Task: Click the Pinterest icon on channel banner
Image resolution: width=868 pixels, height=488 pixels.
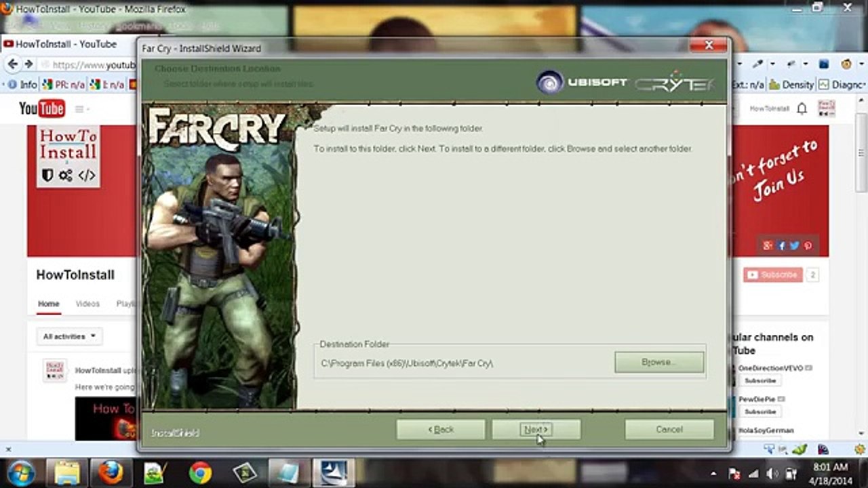Action: coord(808,246)
